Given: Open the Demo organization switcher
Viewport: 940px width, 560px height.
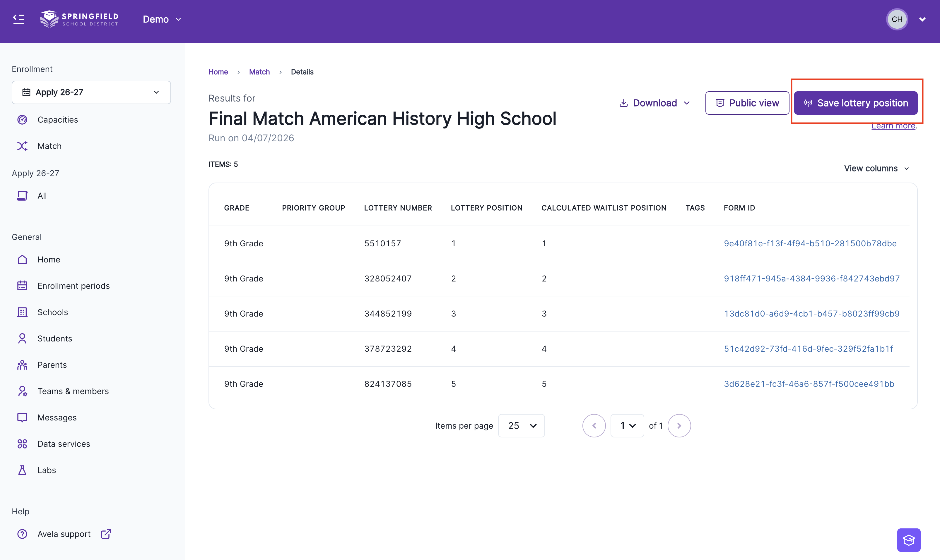Looking at the screenshot, I should 162,19.
